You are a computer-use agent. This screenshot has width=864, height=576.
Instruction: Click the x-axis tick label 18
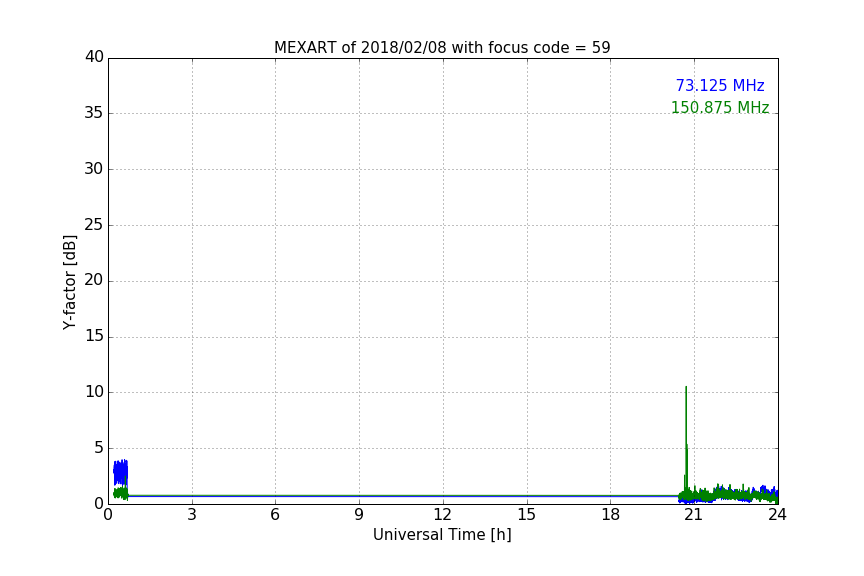(x=611, y=515)
